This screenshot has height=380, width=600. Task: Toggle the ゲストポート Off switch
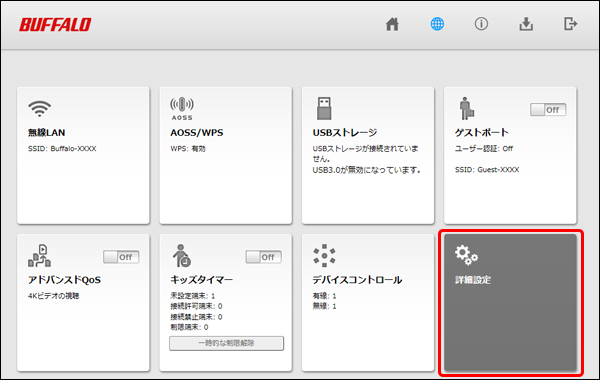pos(548,110)
